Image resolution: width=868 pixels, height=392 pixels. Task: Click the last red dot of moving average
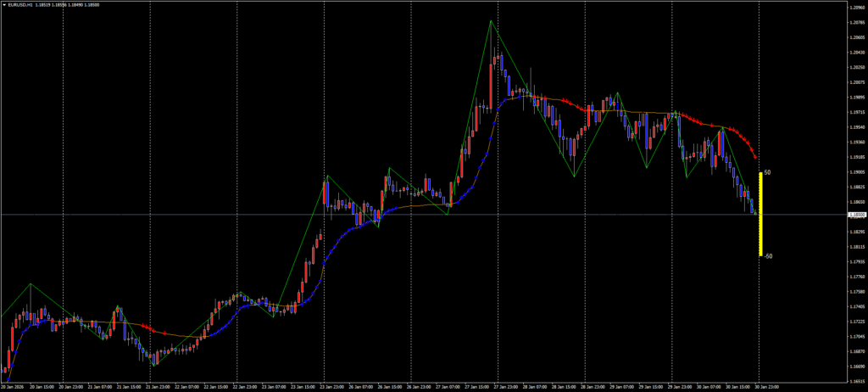point(755,158)
